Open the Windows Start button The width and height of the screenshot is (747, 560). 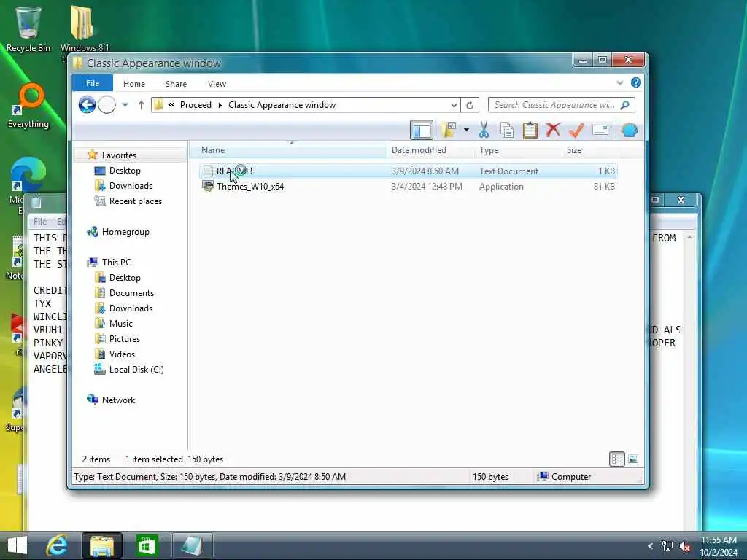18,545
